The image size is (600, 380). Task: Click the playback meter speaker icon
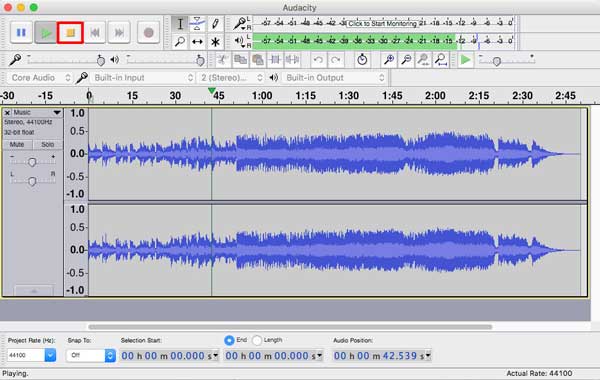(x=240, y=41)
